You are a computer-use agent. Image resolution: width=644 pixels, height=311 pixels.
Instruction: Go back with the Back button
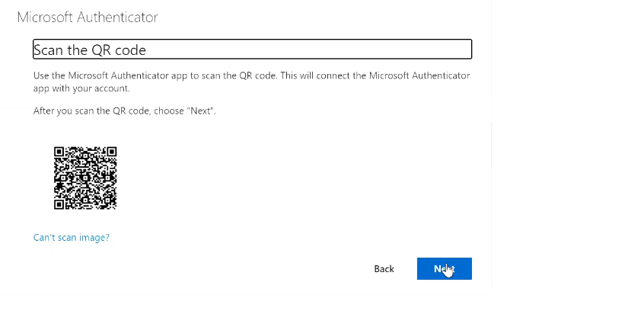point(384,268)
